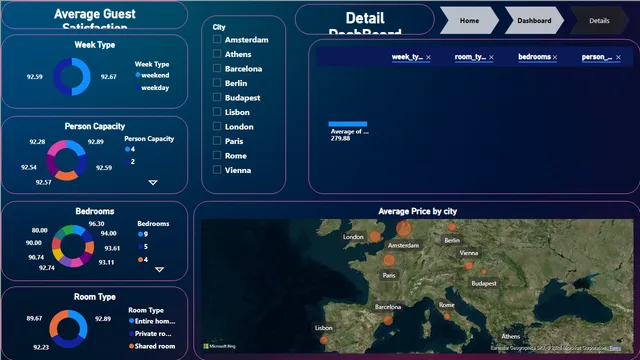The image size is (640, 360).
Task: Click the Paris bubble on the map
Action: 389,260
